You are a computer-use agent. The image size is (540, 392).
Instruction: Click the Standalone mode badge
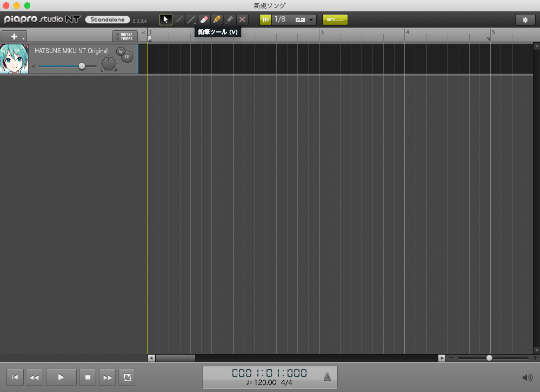pos(108,19)
